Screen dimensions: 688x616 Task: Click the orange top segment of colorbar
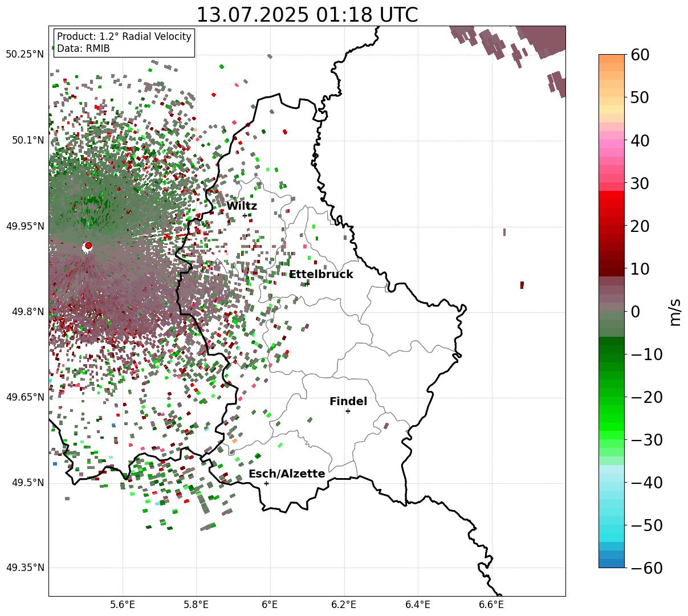(x=612, y=59)
